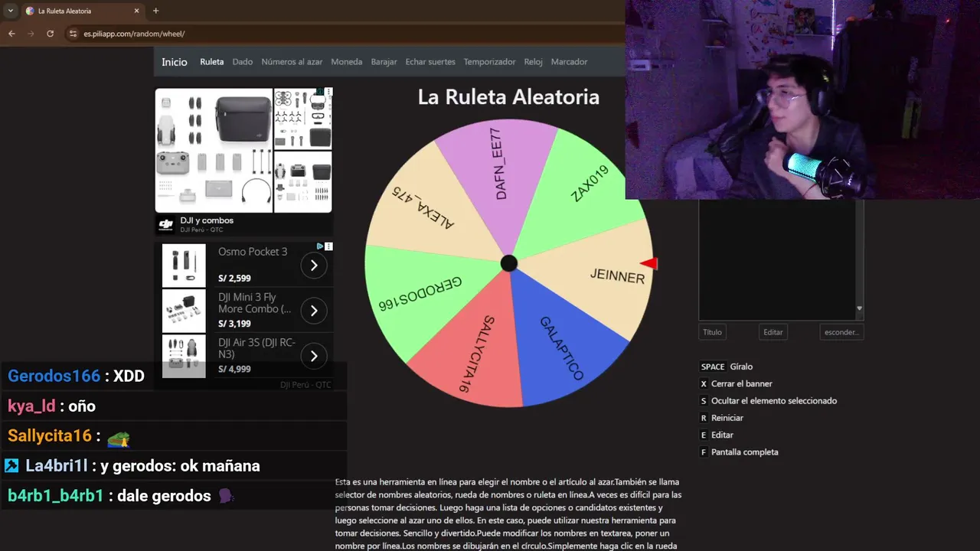Viewport: 980px width, 551px height.
Task: Click the black center hub of the wheel
Action: [508, 263]
